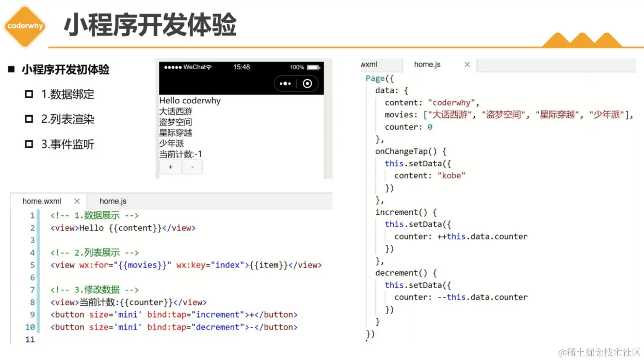Click the 1.数据绑定 bullet item
Viewport: 644px width, 361px height.
(x=68, y=95)
